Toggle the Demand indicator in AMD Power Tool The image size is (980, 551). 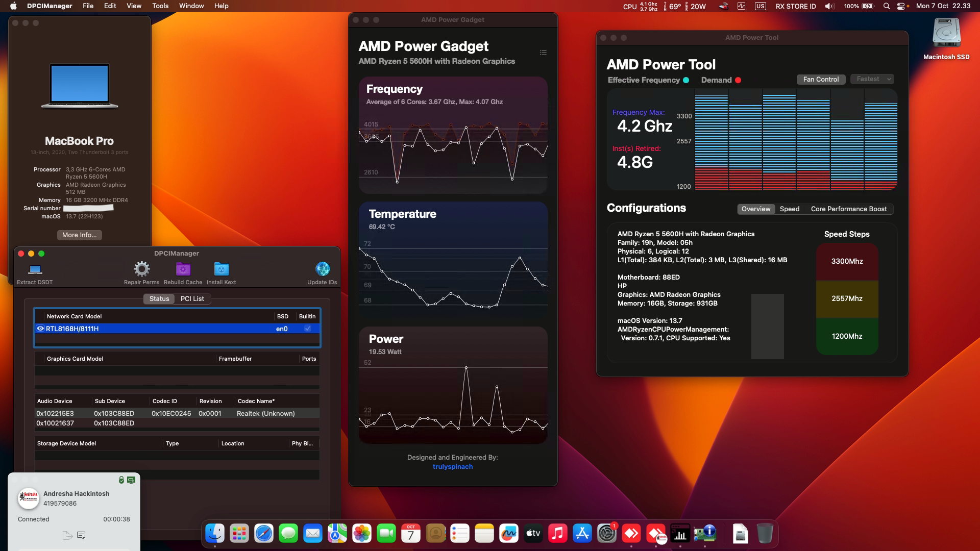point(737,80)
